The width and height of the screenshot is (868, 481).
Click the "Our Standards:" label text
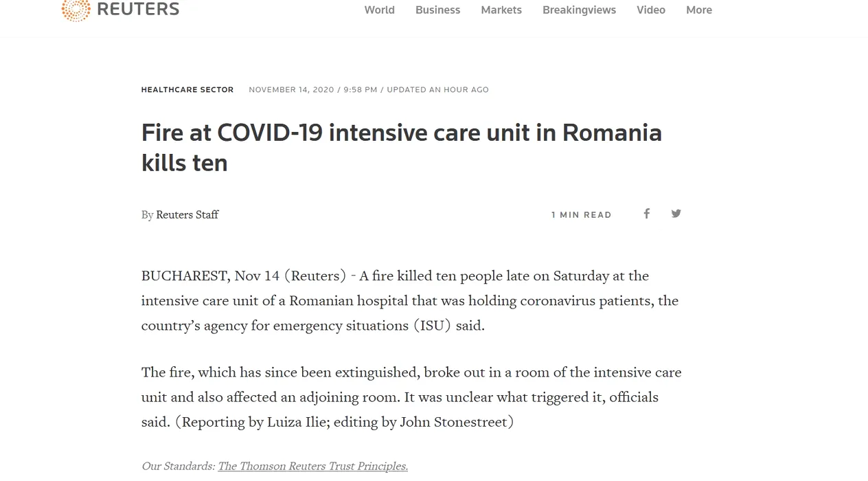(178, 466)
